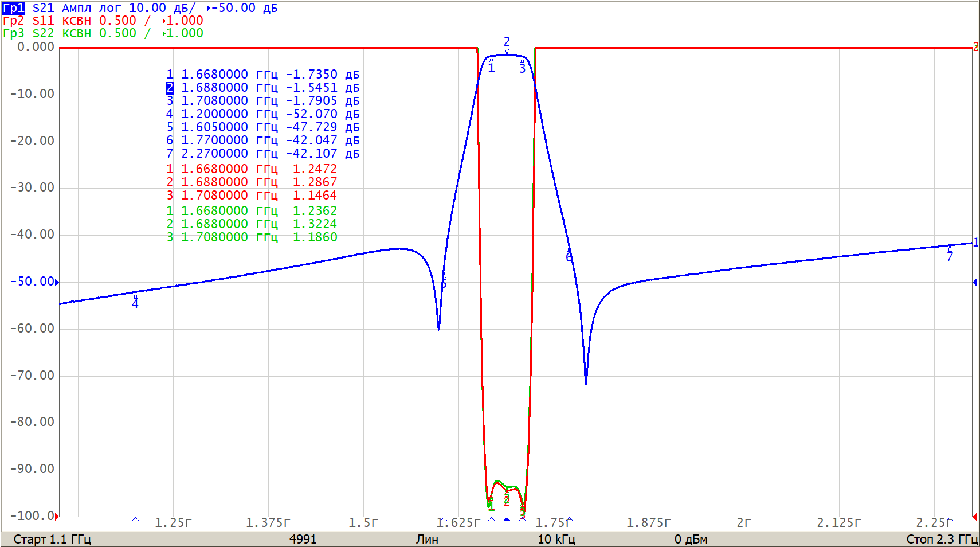Click the КСВН format of the S11 trace

(x=77, y=21)
